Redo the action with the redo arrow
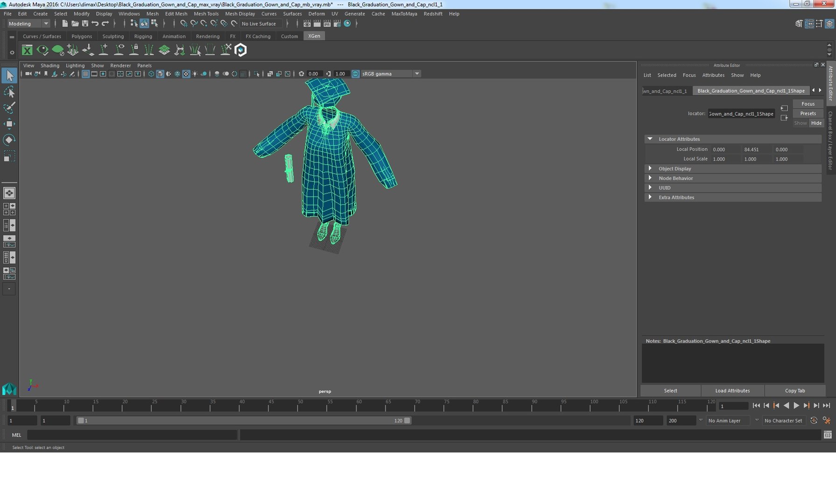The width and height of the screenshot is (836, 504). pos(105,23)
